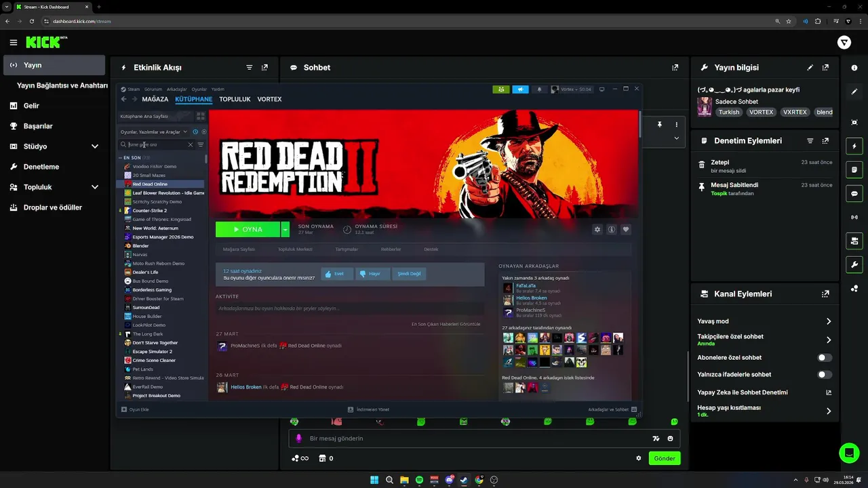Pop out the Denetim Eylemleri panel
Image resolution: width=868 pixels, height=488 pixels.
(x=825, y=141)
